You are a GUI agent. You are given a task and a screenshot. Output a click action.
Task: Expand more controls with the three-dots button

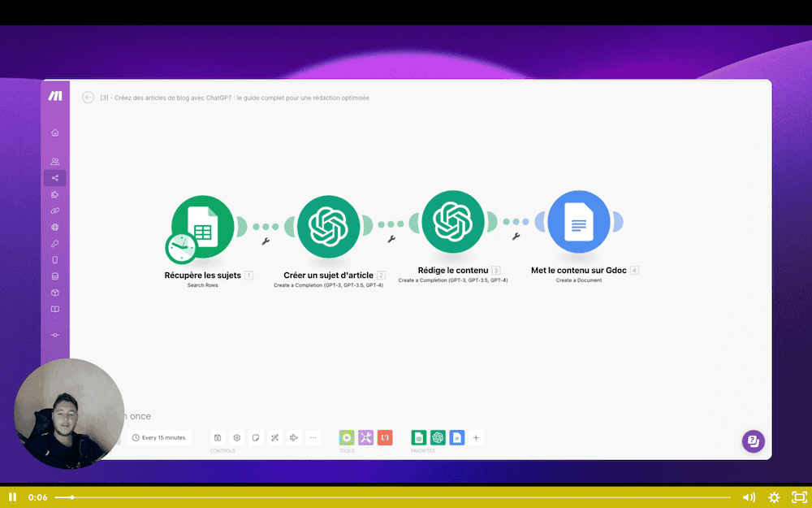pos(313,437)
